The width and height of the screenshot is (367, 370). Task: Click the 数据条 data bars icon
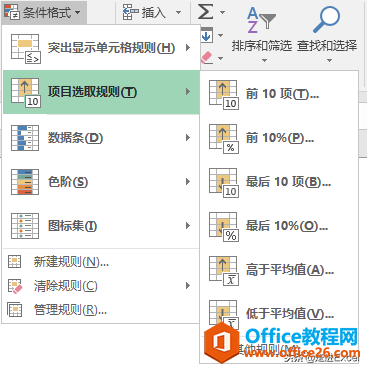click(25, 138)
